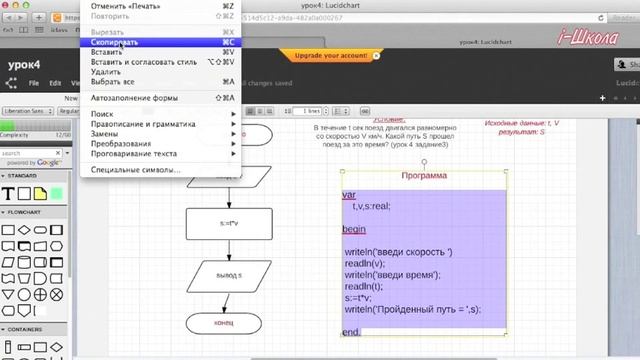Open the Regular font style dropdown
Image resolution: width=640 pixels, height=360 pixels.
click(x=69, y=111)
